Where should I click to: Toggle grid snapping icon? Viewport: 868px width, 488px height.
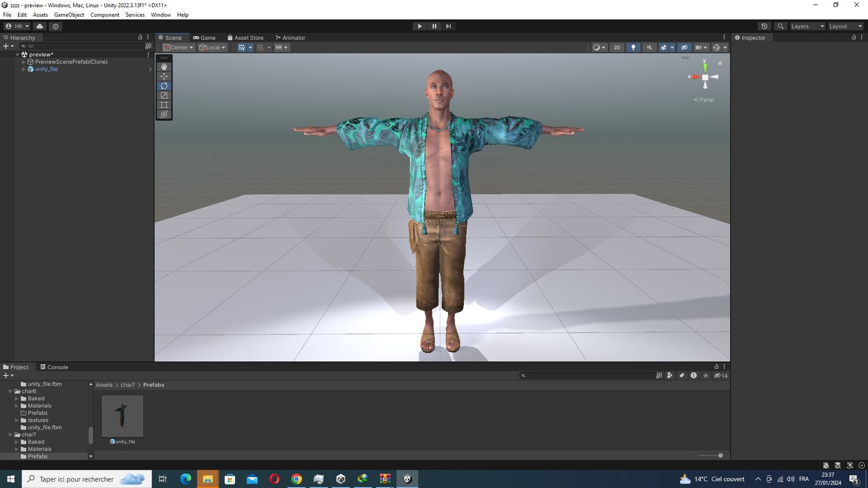click(260, 47)
